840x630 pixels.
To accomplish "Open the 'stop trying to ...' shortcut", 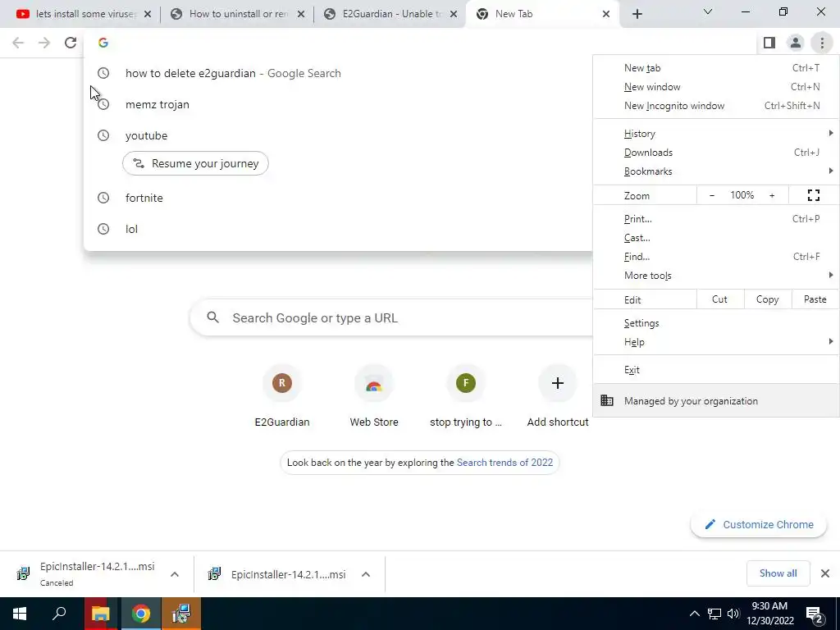I will tap(466, 396).
